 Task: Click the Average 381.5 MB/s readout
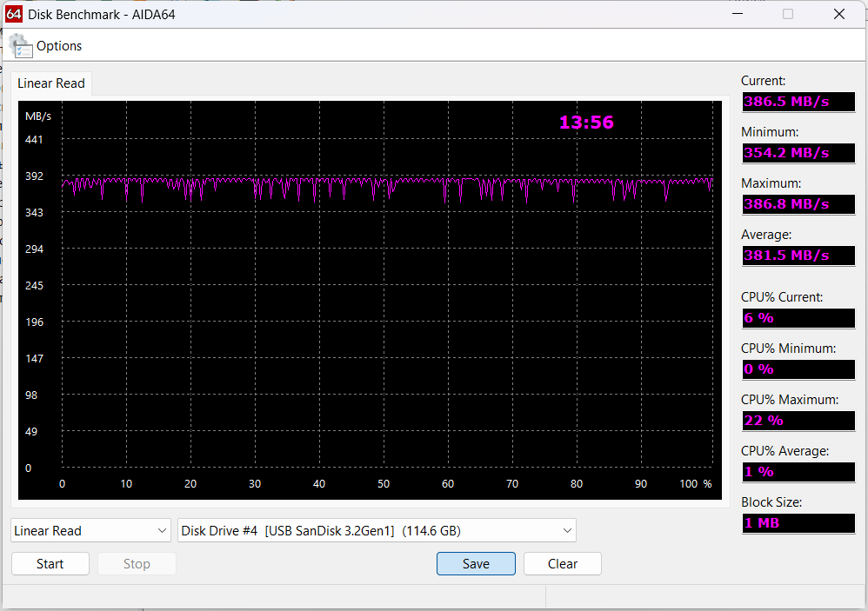pos(798,256)
